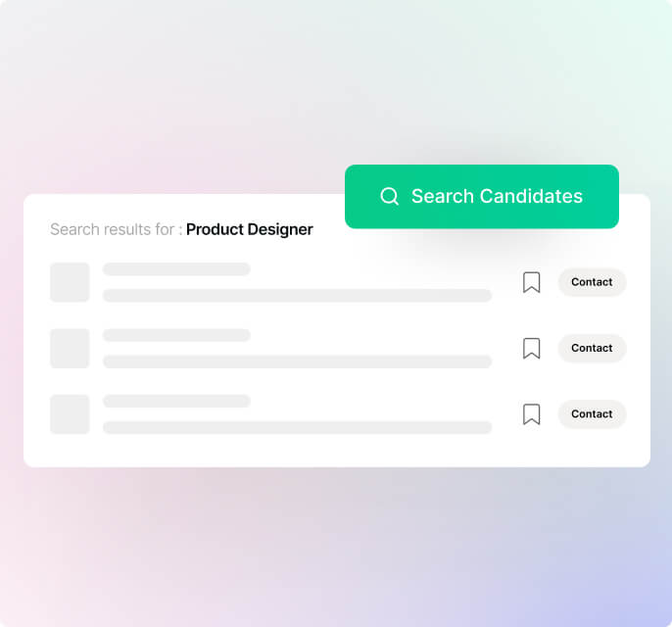Click the magnifying glass search icon
The image size is (672, 627).
(x=389, y=196)
